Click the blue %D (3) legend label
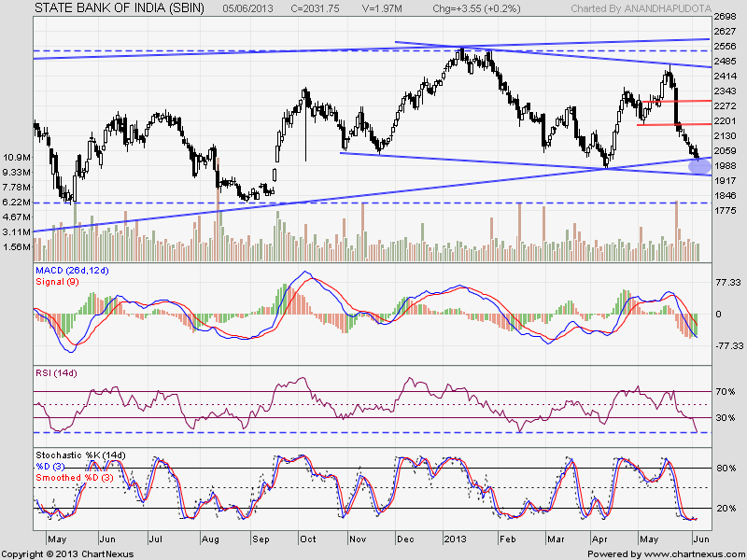This screenshot has height=560, width=747. (50, 467)
